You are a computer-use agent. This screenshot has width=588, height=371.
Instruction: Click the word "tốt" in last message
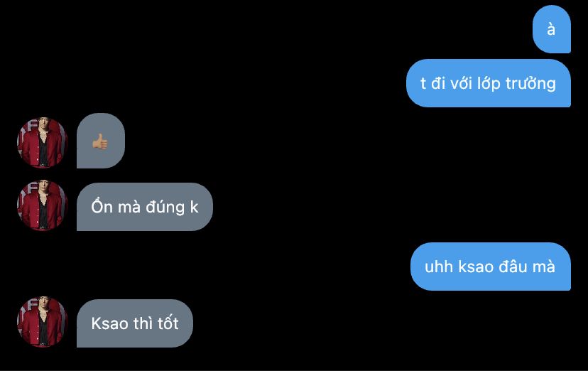(x=168, y=323)
